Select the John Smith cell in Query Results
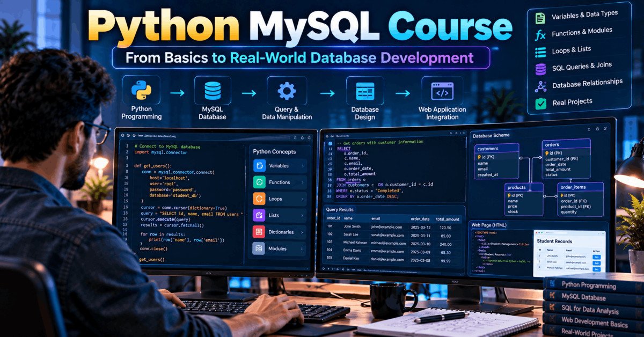 pos(352,227)
